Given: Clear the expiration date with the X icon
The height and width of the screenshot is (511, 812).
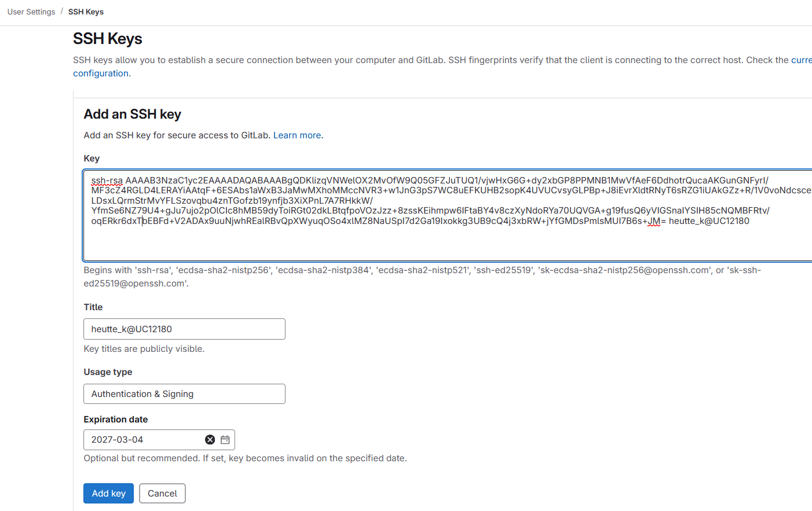Looking at the screenshot, I should 210,440.
